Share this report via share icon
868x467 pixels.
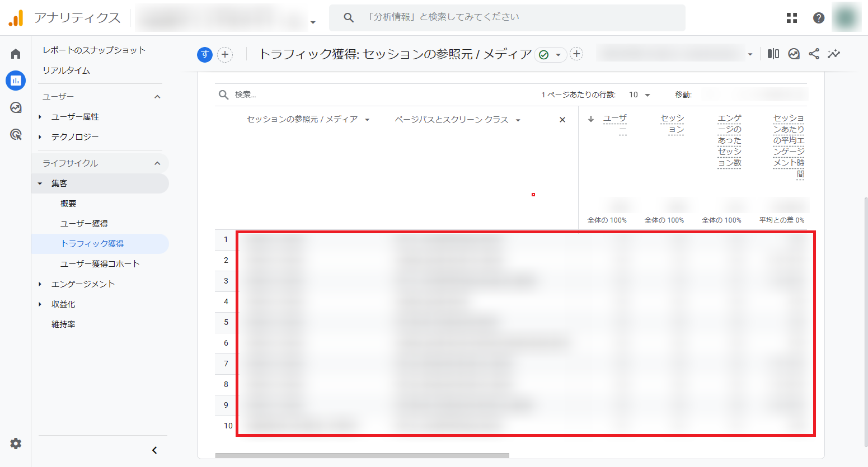(x=814, y=54)
